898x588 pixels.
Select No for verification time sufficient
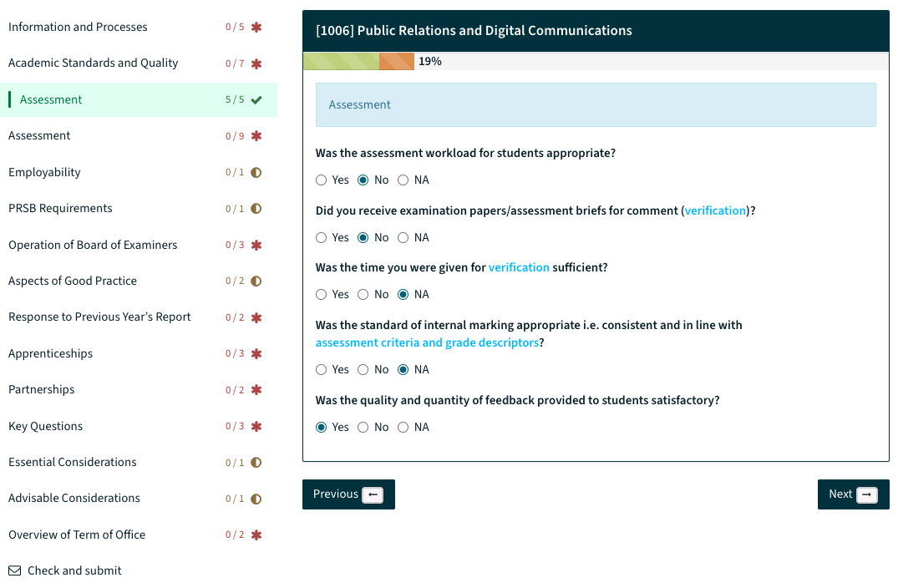click(x=363, y=294)
